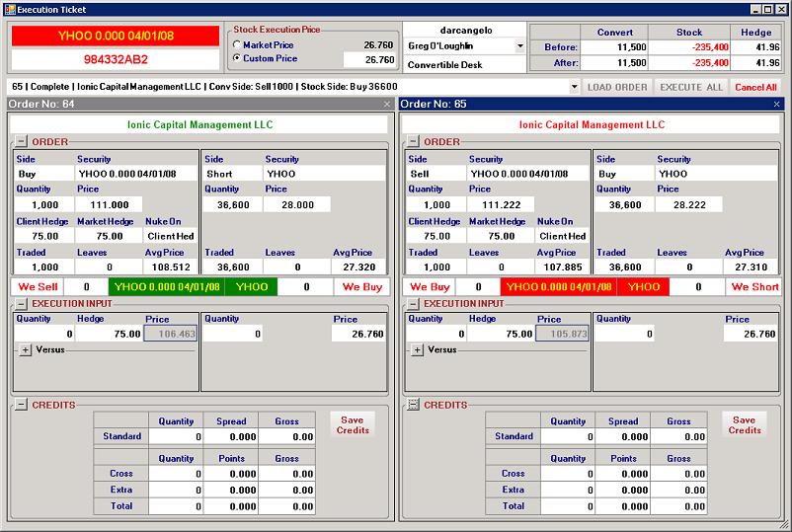The width and height of the screenshot is (792, 532).
Task: Click the Total Gross cell in Order 65 credits
Action: [678, 506]
